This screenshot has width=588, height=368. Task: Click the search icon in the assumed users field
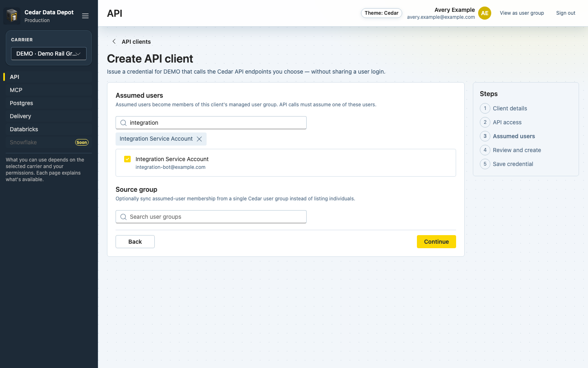(123, 123)
